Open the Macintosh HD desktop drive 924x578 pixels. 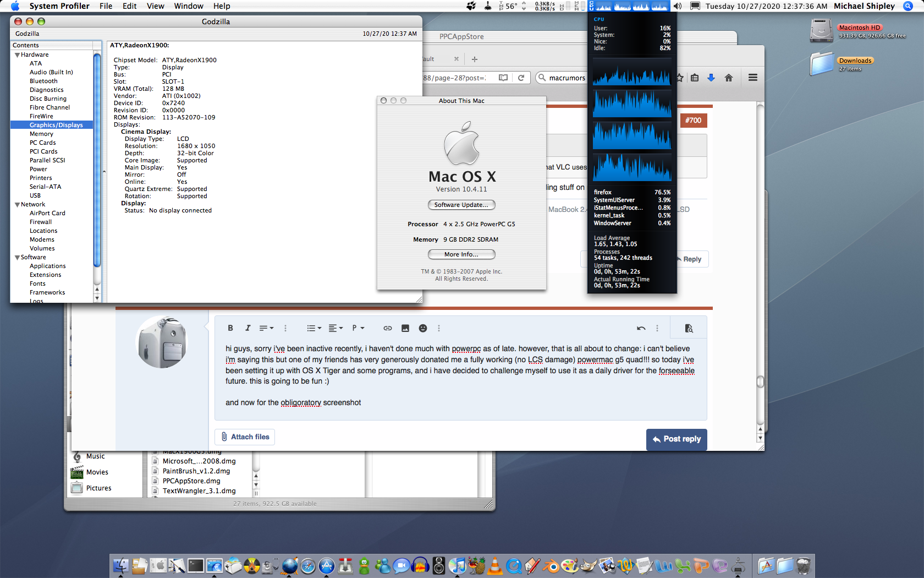[x=822, y=31]
